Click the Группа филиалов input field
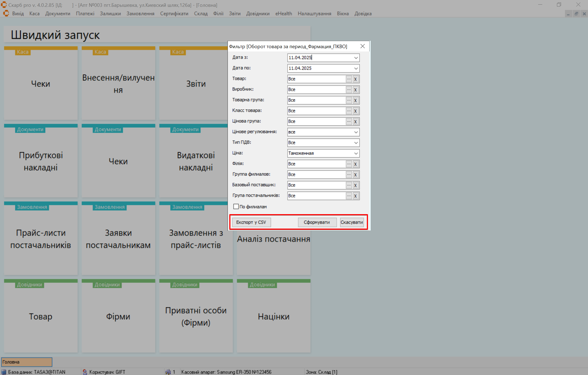Screen dimensions: 588x375 coord(316,174)
